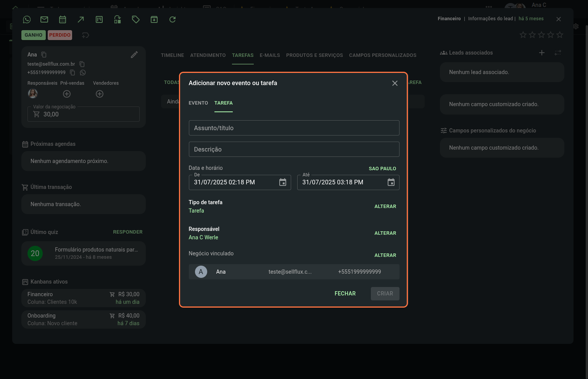Open date picker for the De field
The image size is (588, 379).
[283, 182]
